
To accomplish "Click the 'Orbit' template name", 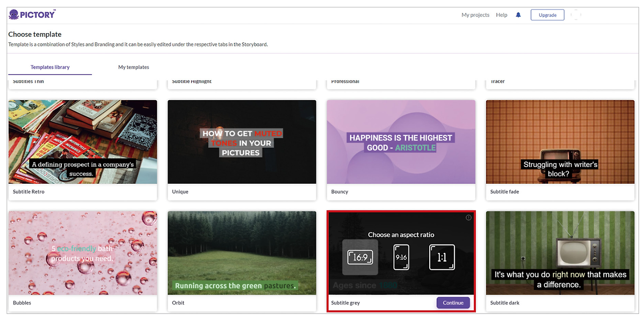I will 178,303.
